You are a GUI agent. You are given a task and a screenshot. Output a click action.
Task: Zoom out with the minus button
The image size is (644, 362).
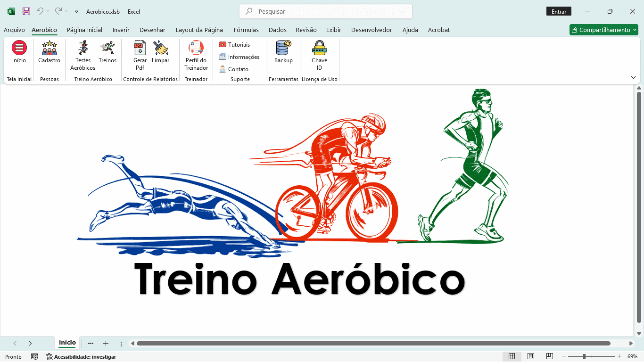coord(563,357)
